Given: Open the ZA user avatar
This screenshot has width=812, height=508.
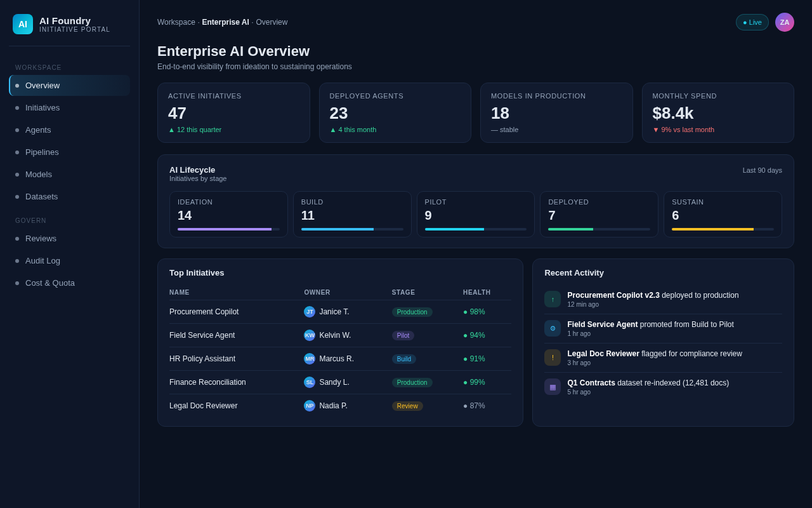Looking at the screenshot, I should [785, 22].
